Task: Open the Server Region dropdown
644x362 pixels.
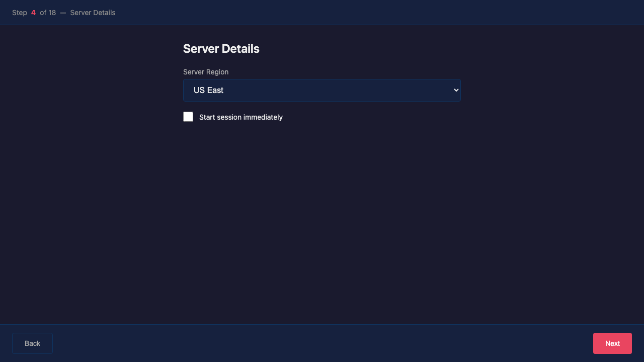Action: point(321,90)
